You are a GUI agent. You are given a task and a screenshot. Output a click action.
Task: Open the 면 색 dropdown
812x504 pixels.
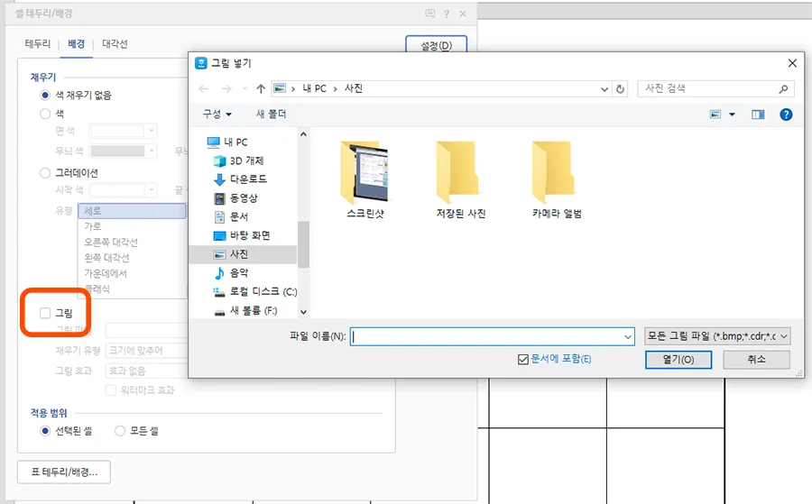[152, 131]
